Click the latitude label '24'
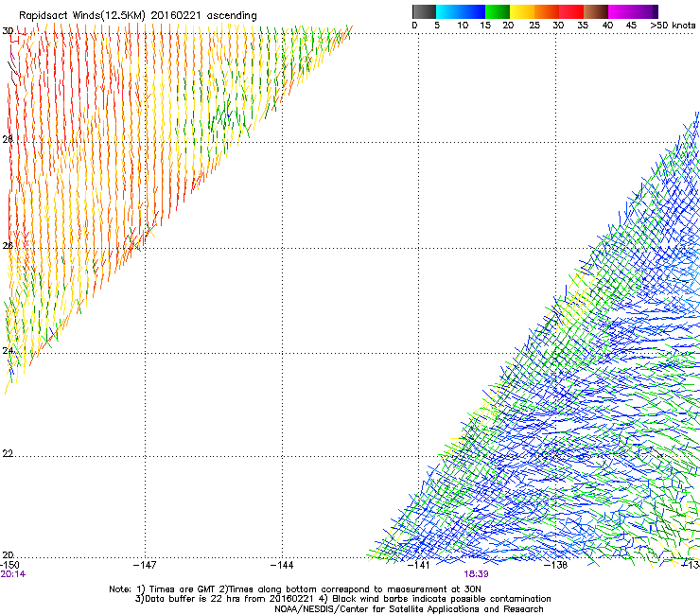Image resolution: width=700 pixels, height=615 pixels. 8,351
